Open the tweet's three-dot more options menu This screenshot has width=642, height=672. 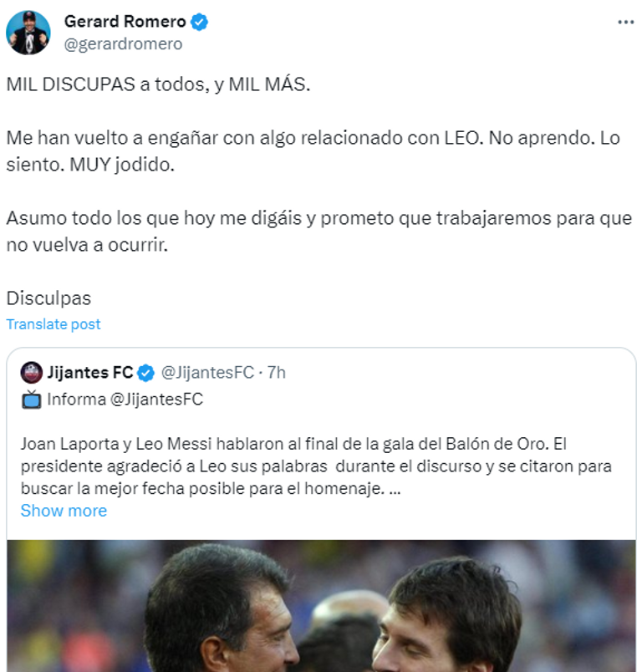coord(625,23)
